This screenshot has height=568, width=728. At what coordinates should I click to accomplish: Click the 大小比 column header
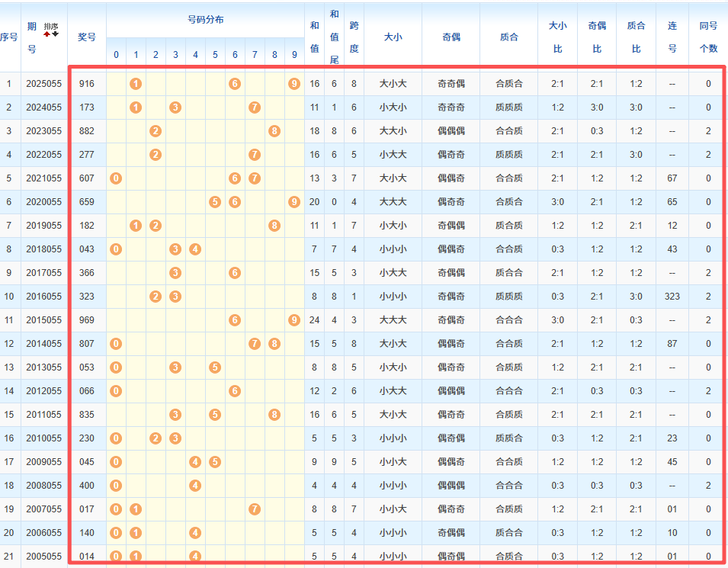point(557,37)
